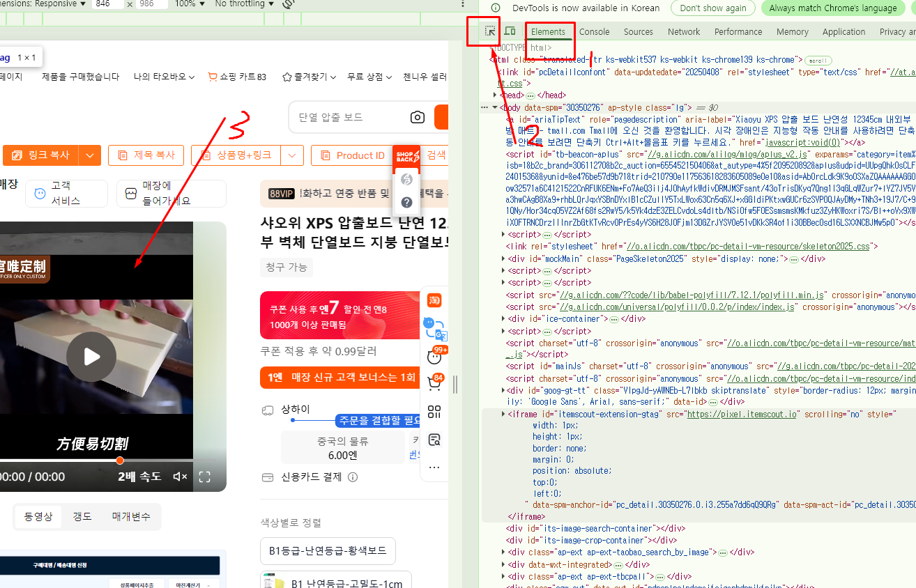
Task: Click the Don't show again button
Action: point(712,8)
